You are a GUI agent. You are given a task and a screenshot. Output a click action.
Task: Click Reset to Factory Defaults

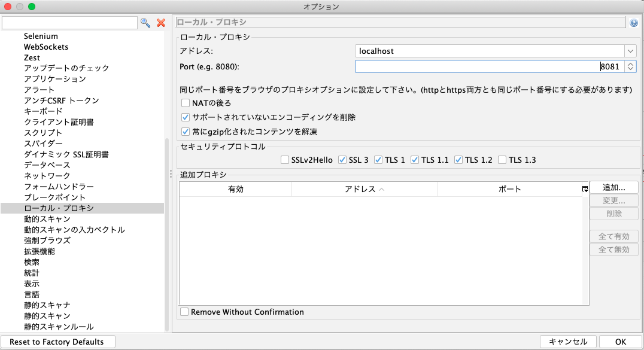coord(57,342)
